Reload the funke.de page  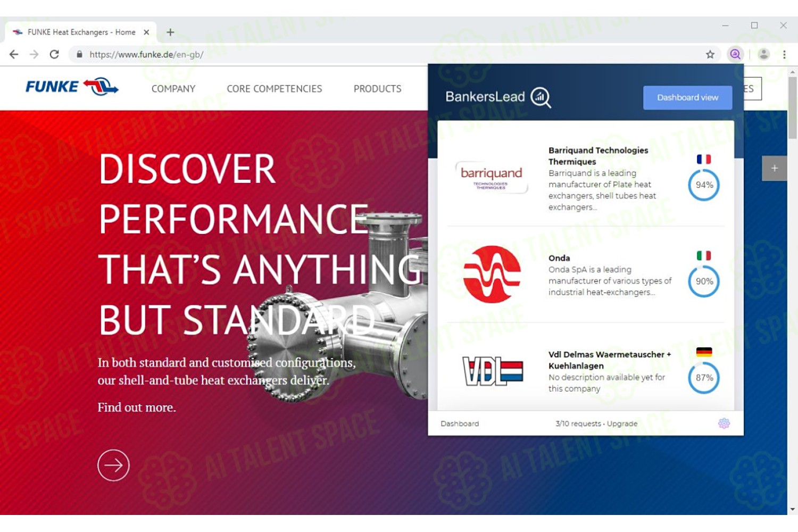pos(54,54)
